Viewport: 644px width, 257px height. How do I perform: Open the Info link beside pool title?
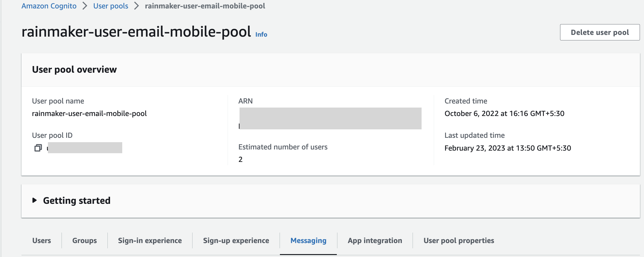point(261,34)
